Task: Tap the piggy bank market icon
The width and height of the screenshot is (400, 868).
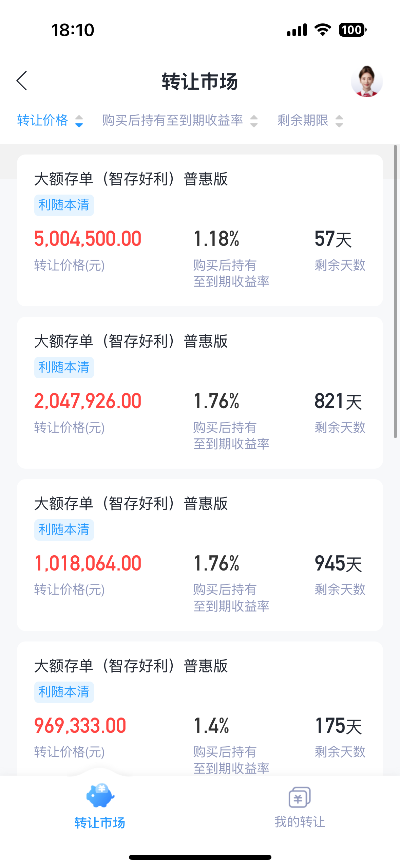Action: coord(100,795)
